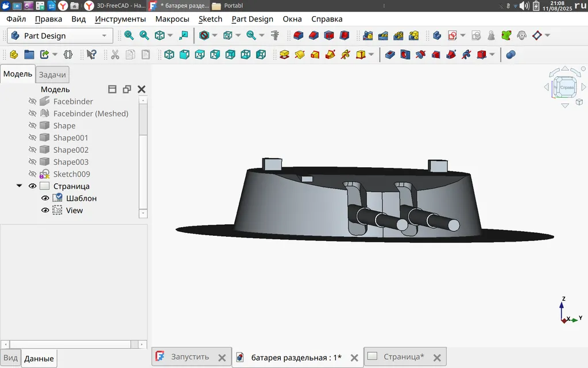Click the Pad tool icon
This screenshot has height=368, width=588.
284,55
